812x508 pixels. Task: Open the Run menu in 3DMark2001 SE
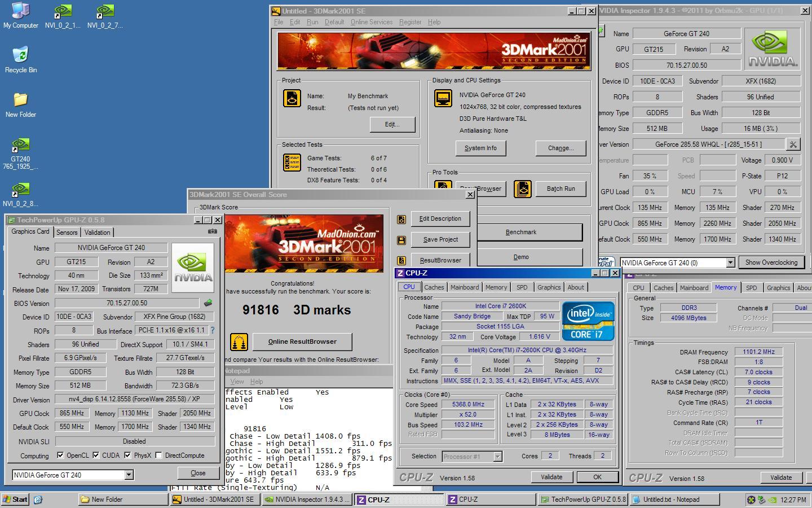coord(312,22)
